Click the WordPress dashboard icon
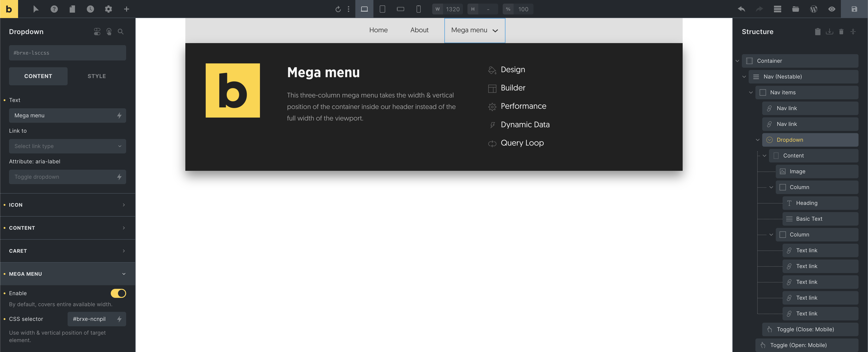The height and width of the screenshot is (352, 868). point(814,9)
